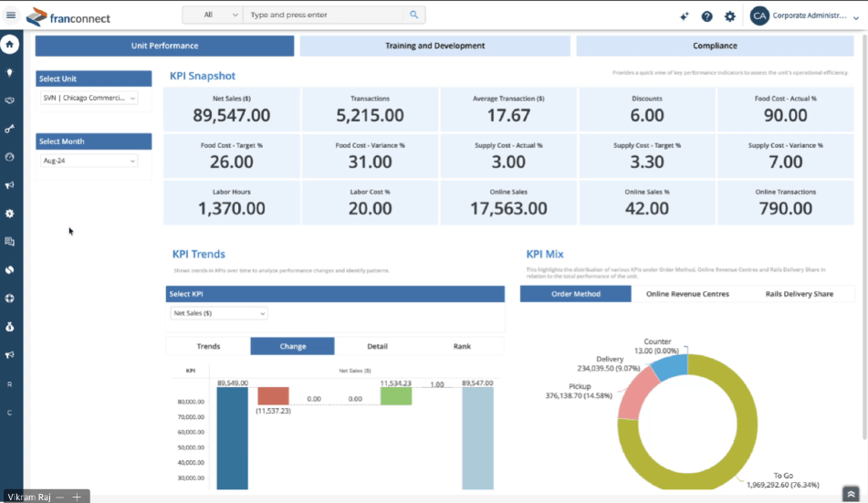
Task: Switch to the Compliance tab
Action: pos(714,46)
